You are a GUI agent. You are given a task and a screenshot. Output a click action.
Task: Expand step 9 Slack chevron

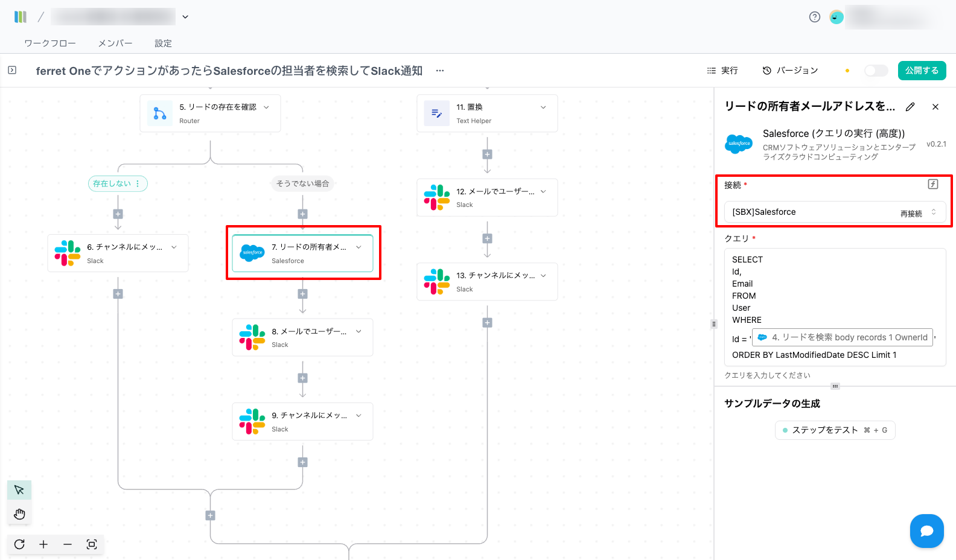[x=358, y=416]
